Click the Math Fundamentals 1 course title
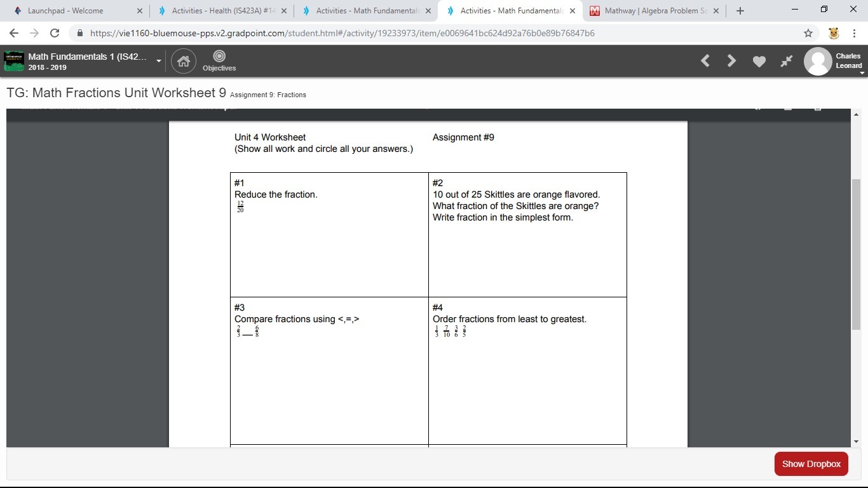Image resolution: width=868 pixels, height=488 pixels. point(88,57)
